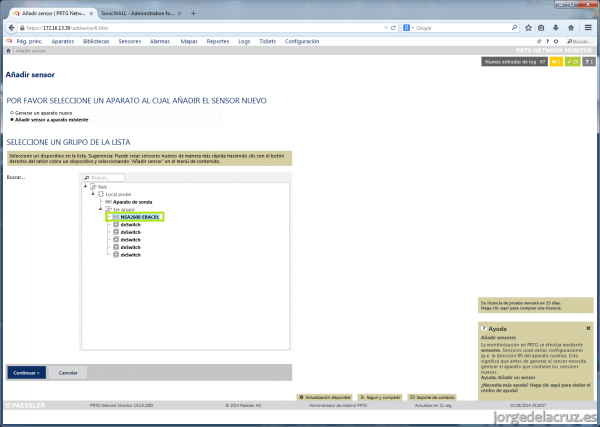Open the Alarmas menu

click(x=160, y=41)
